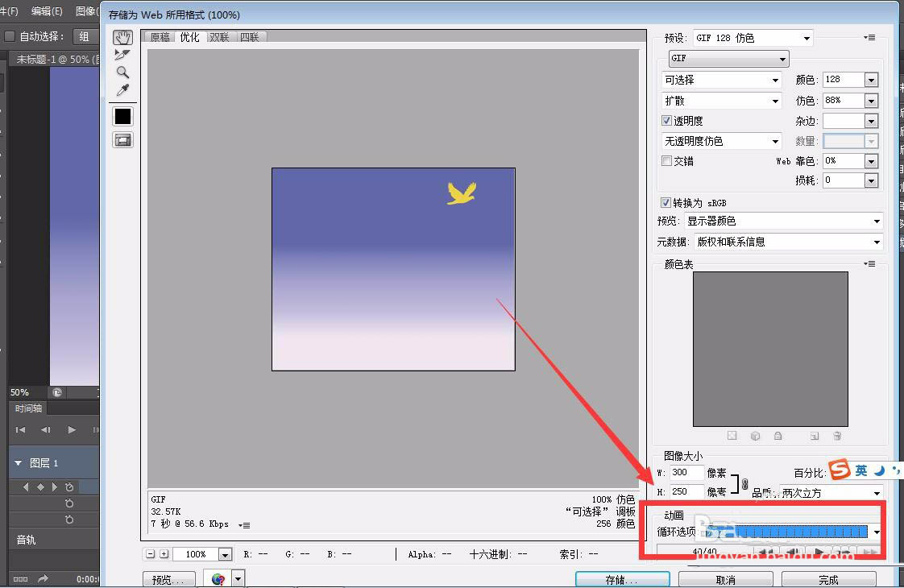Viewport: 904px width, 588px height.
Task: Open the GIF file format dropdown
Action: [x=728, y=58]
